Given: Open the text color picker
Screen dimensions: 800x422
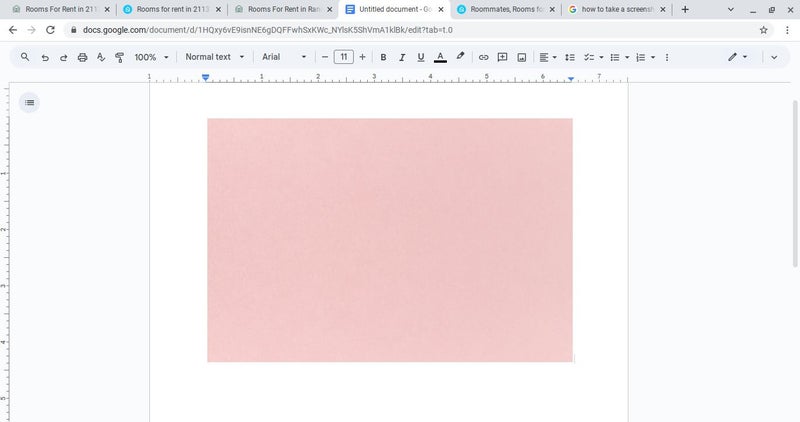Looking at the screenshot, I should (x=440, y=57).
